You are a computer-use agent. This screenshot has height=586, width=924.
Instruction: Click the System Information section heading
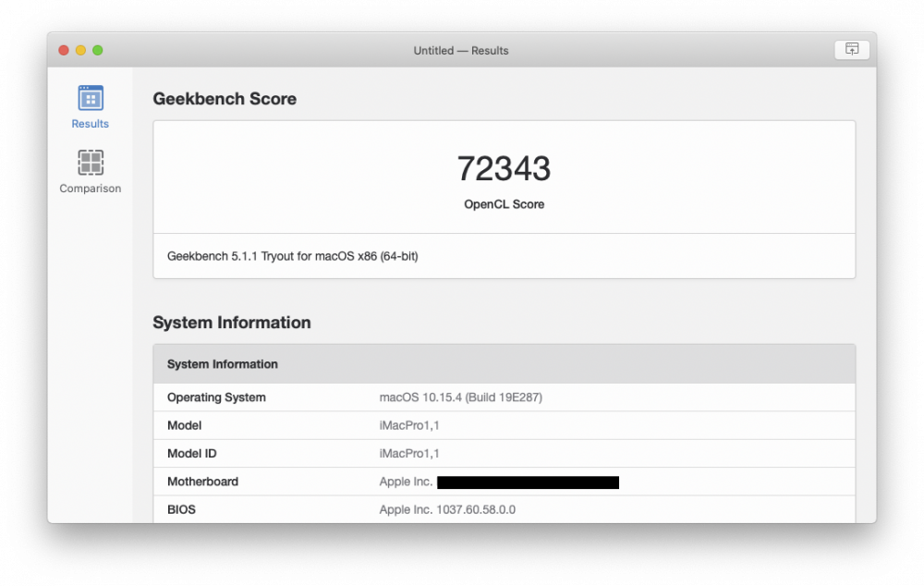[232, 323]
